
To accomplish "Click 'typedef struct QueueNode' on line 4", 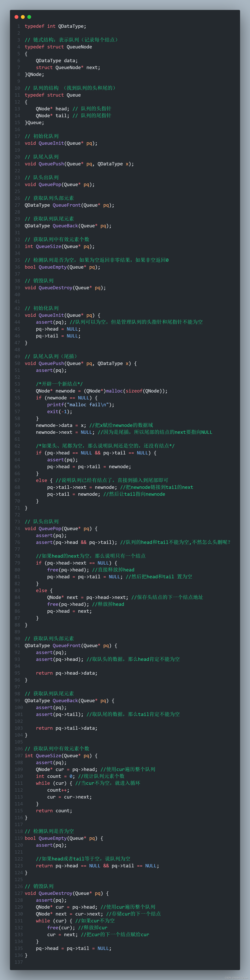I will [58, 47].
